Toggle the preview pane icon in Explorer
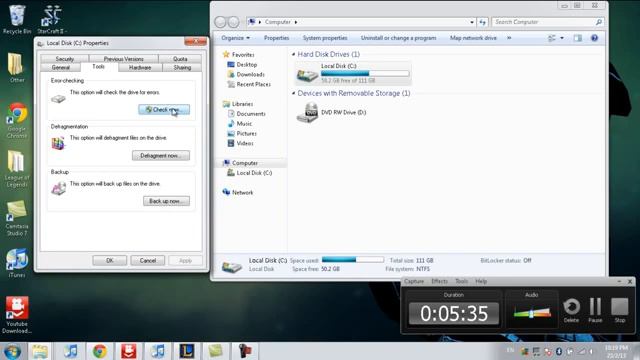Viewport: 640px width, 360px height. coord(578,38)
